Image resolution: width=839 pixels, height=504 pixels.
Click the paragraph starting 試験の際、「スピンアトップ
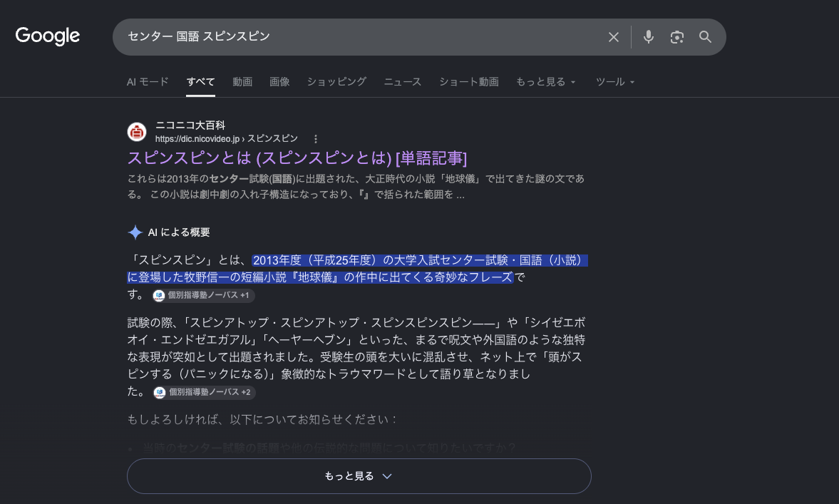click(356, 356)
